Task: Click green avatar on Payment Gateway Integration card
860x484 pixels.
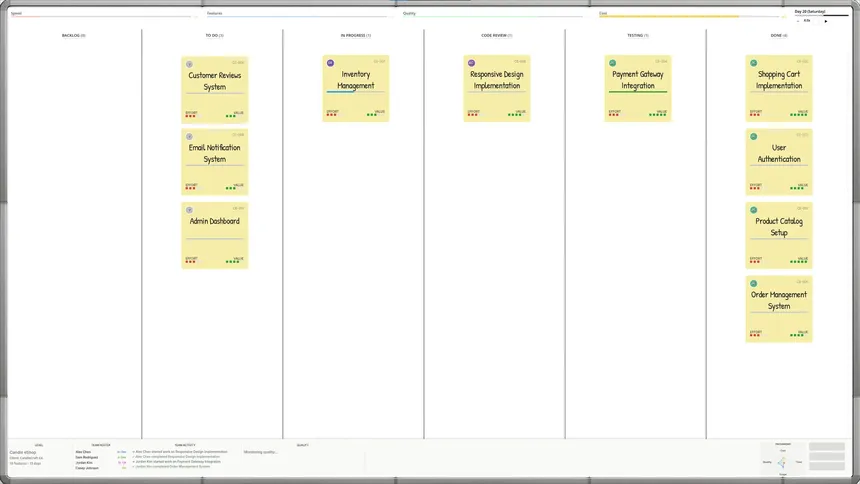Action: (612, 63)
